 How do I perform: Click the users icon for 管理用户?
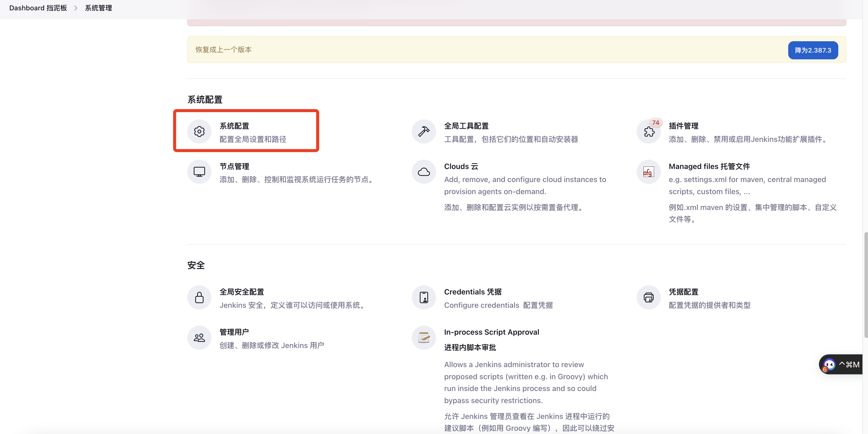199,338
